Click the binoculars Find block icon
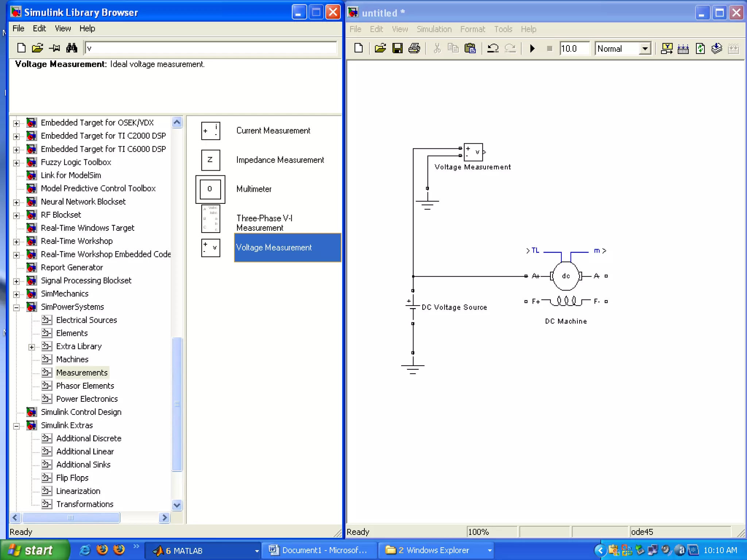Viewport: 747px width, 560px height. tap(71, 48)
